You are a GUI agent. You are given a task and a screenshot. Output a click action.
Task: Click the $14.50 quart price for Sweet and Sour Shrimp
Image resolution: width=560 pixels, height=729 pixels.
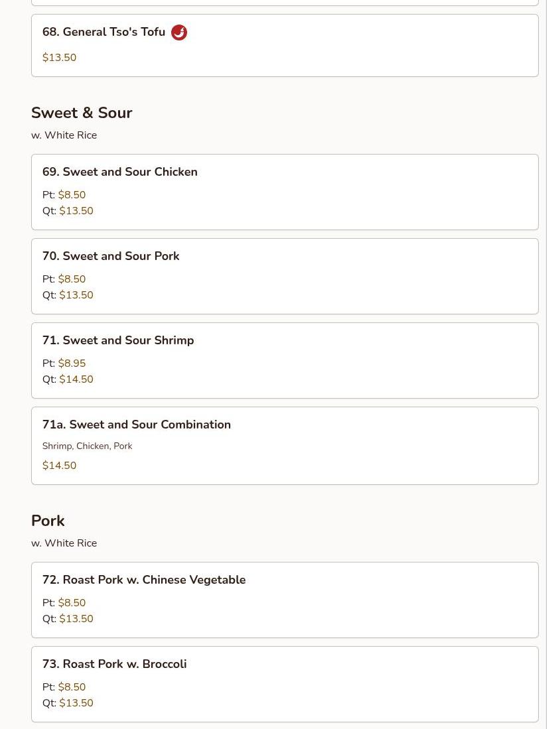pyautogui.click(x=76, y=379)
